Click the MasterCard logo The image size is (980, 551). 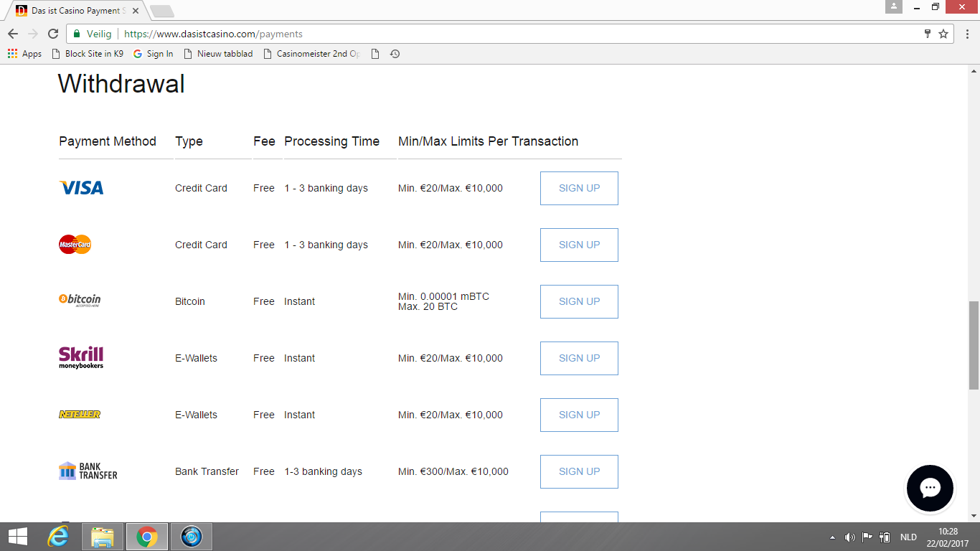click(75, 245)
